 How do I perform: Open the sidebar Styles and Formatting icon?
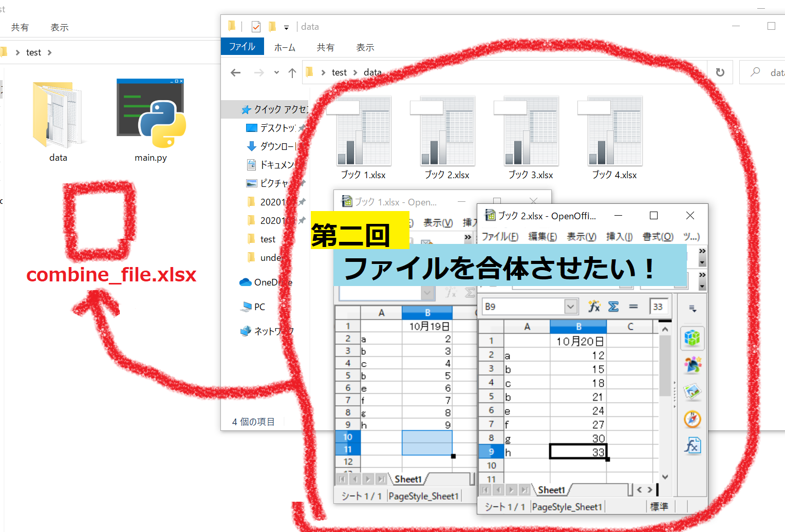[692, 365]
